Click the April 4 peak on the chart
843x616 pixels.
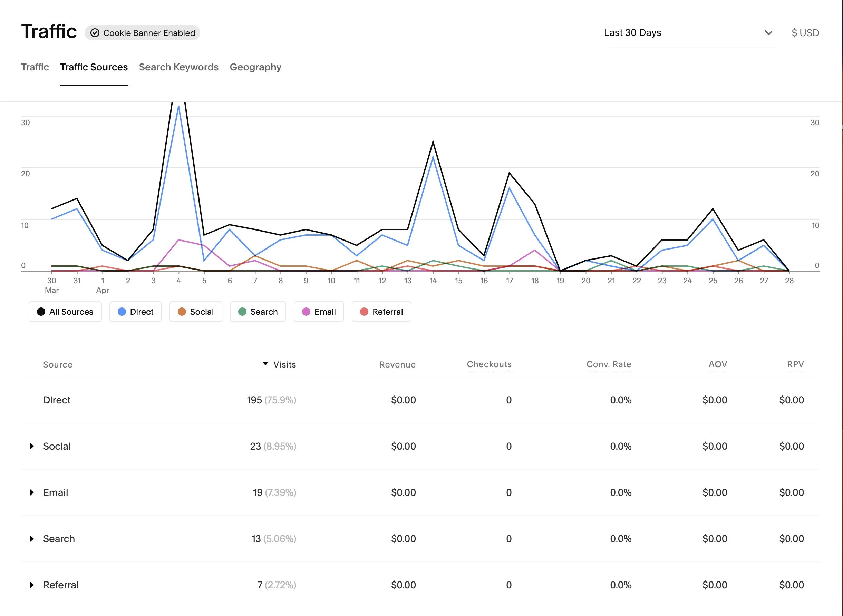tap(179, 106)
